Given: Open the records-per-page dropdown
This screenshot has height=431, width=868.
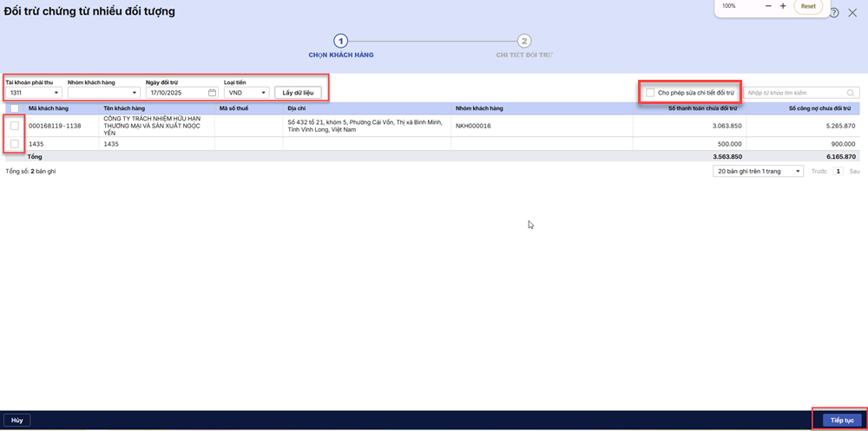Looking at the screenshot, I should 758,172.
